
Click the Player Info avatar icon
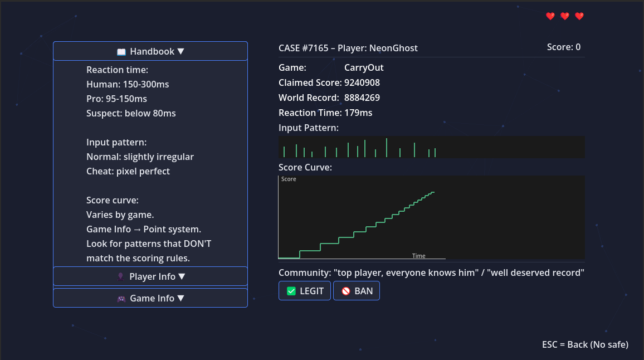(x=120, y=276)
